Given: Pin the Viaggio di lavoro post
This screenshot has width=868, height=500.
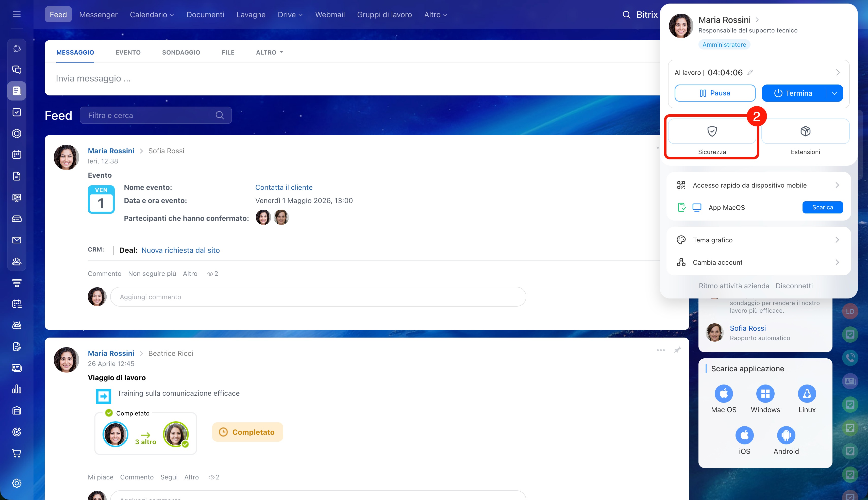Looking at the screenshot, I should pos(677,350).
